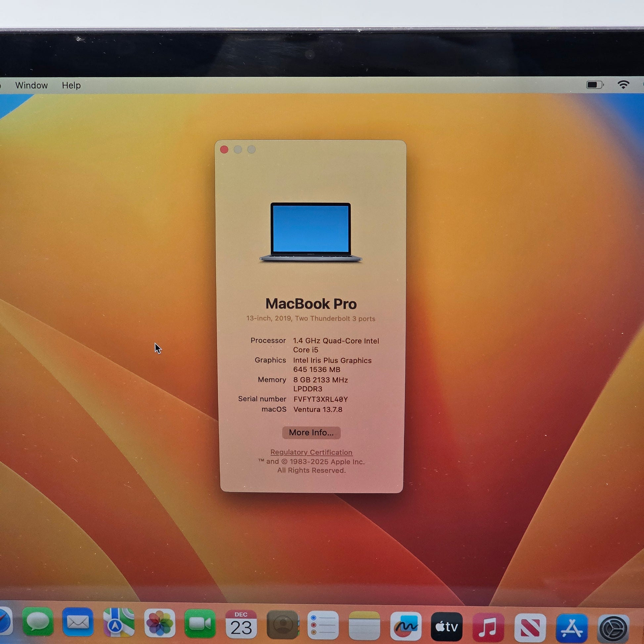644x644 pixels.
Task: Click the More Info... button
Action: (x=311, y=433)
